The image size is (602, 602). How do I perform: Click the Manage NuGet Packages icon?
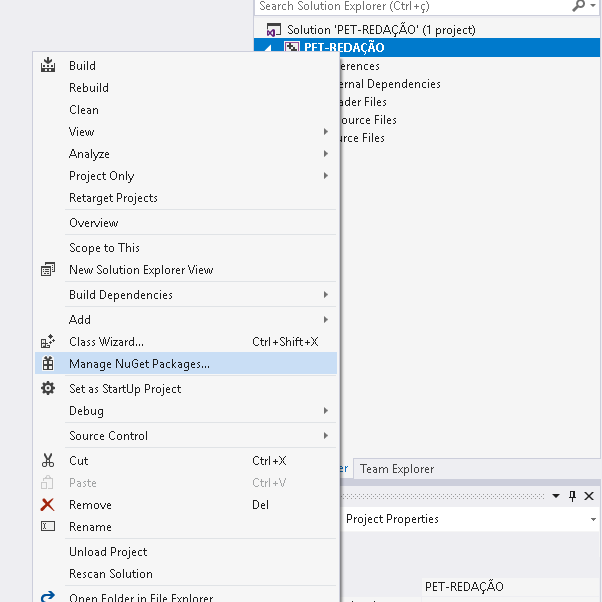(x=47, y=364)
